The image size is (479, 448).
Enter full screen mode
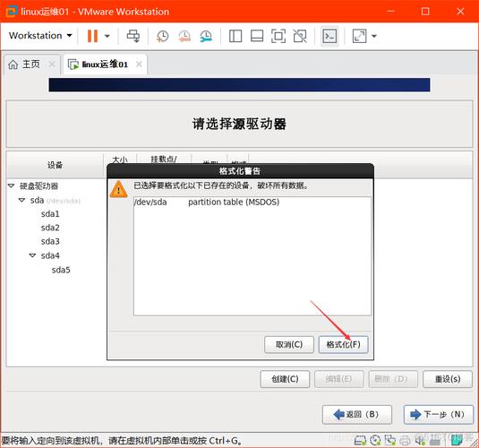coord(278,36)
